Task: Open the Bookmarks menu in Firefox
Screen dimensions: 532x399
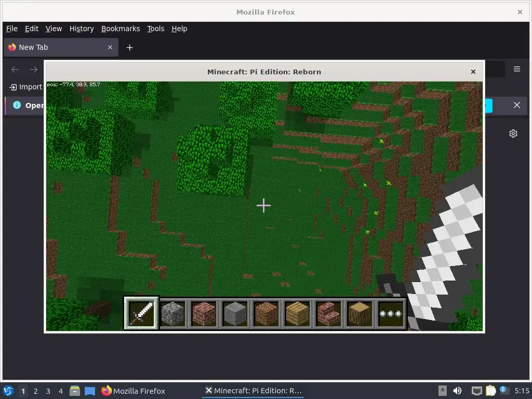Action: tap(121, 29)
